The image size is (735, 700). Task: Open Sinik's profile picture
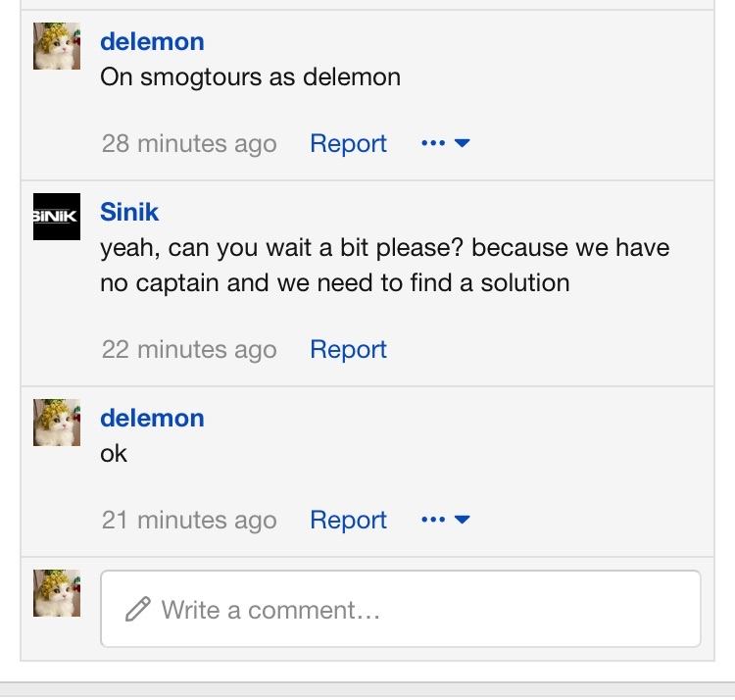pos(57,217)
